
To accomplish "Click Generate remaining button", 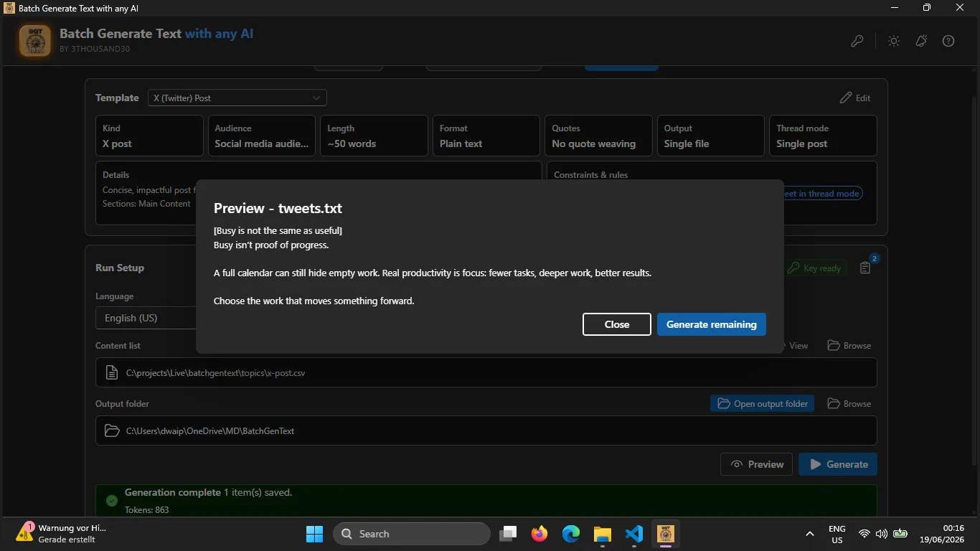I will 712,324.
